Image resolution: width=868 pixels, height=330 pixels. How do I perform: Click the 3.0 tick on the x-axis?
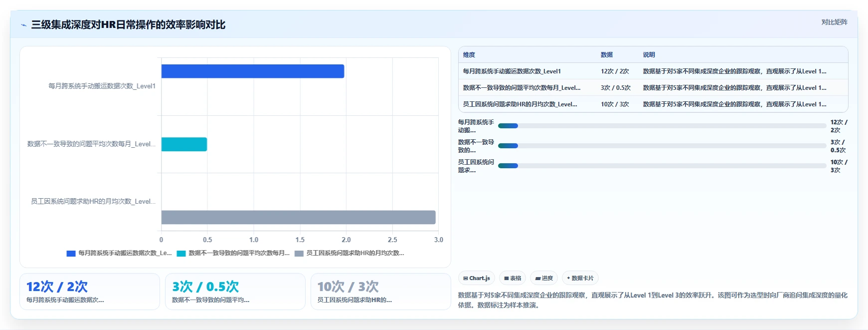439,240
